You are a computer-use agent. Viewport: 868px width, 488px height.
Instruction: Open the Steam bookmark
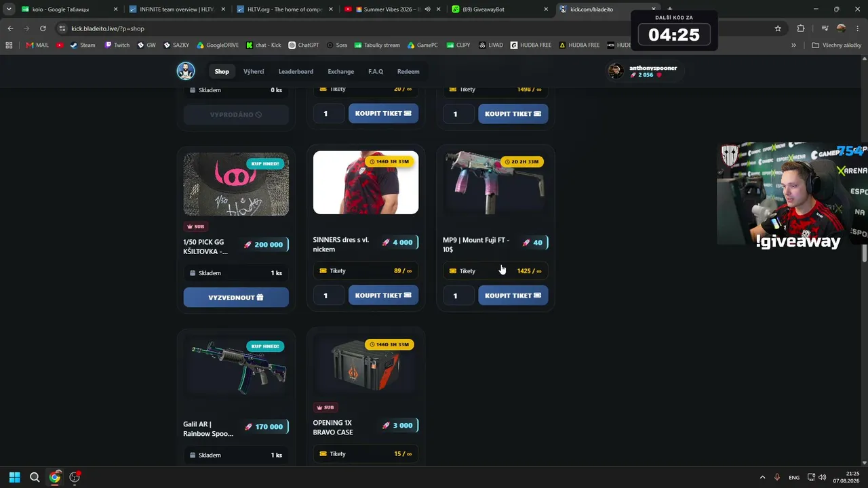point(83,45)
